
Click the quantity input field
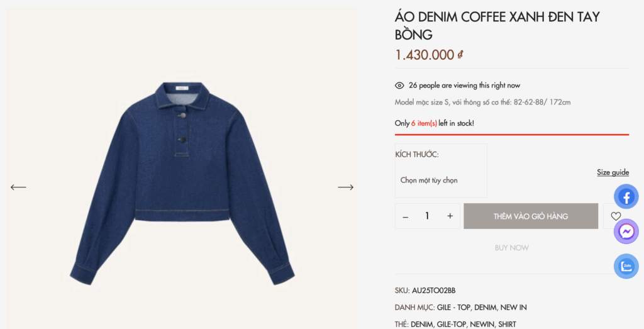tap(427, 216)
